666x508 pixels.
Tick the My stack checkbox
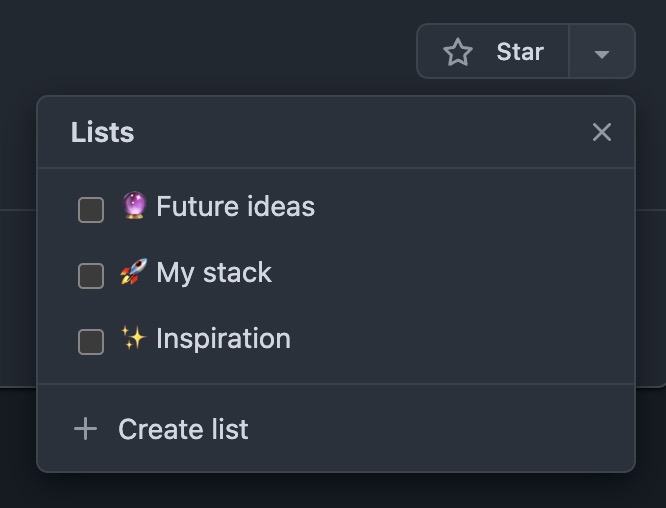point(91,276)
